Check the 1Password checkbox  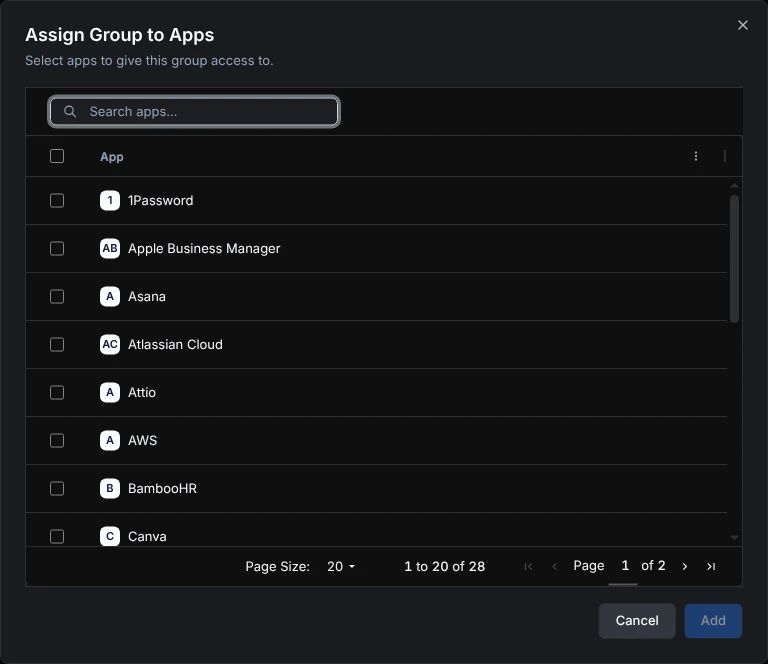(x=57, y=200)
